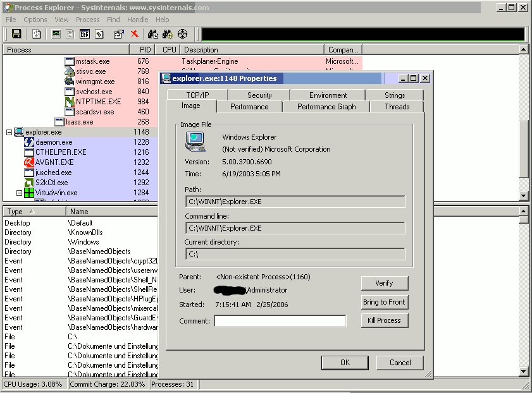Viewport: 532px width, 393px height.
Task: Click the S2kCtl.exe green icon
Action: pos(29,183)
